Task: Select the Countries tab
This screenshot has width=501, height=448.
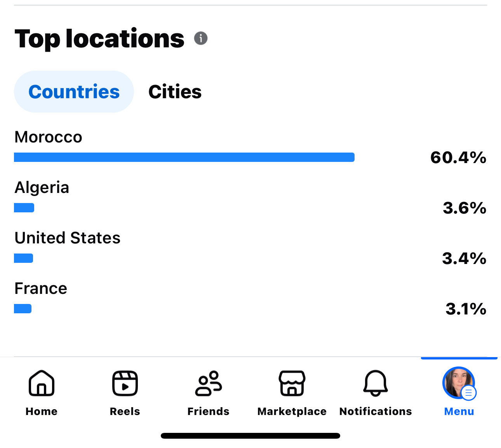Action: click(74, 92)
